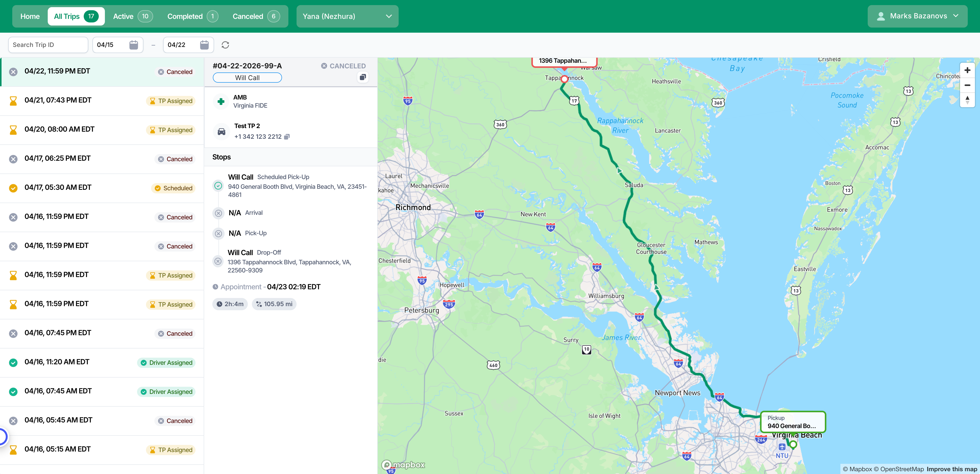Click the Scheduled Pick-Up stop check icon

point(218,186)
